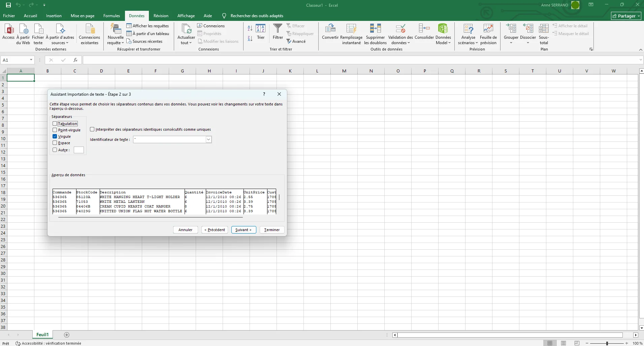Click the Partager button
The width and height of the screenshot is (644, 346).
point(626,16)
